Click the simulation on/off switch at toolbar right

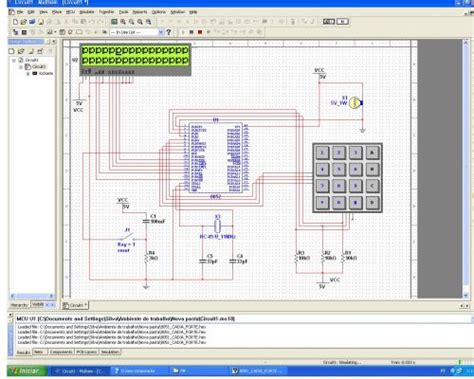tap(329, 22)
